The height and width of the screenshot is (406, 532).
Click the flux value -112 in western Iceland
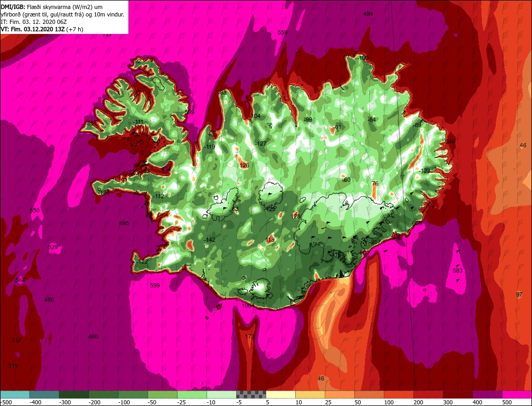coord(159,196)
